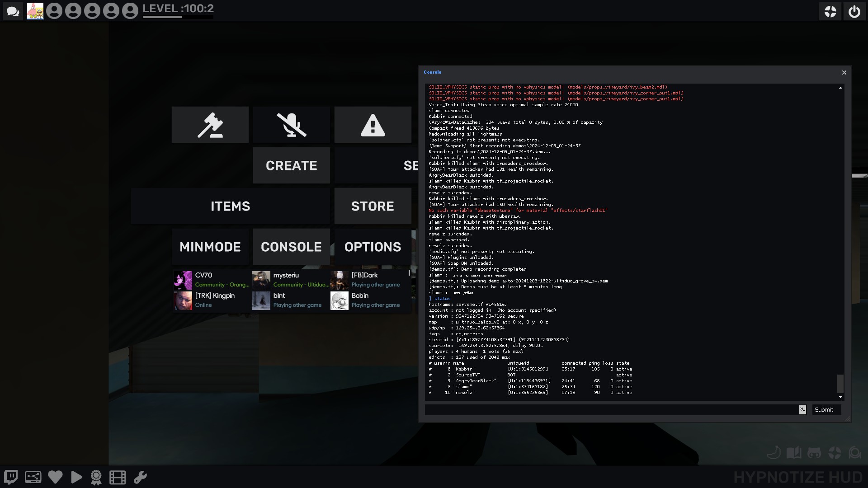Viewport: 868px width, 488px height.
Task: Click the Twitch icon in bottom bar
Action: coord(11,477)
